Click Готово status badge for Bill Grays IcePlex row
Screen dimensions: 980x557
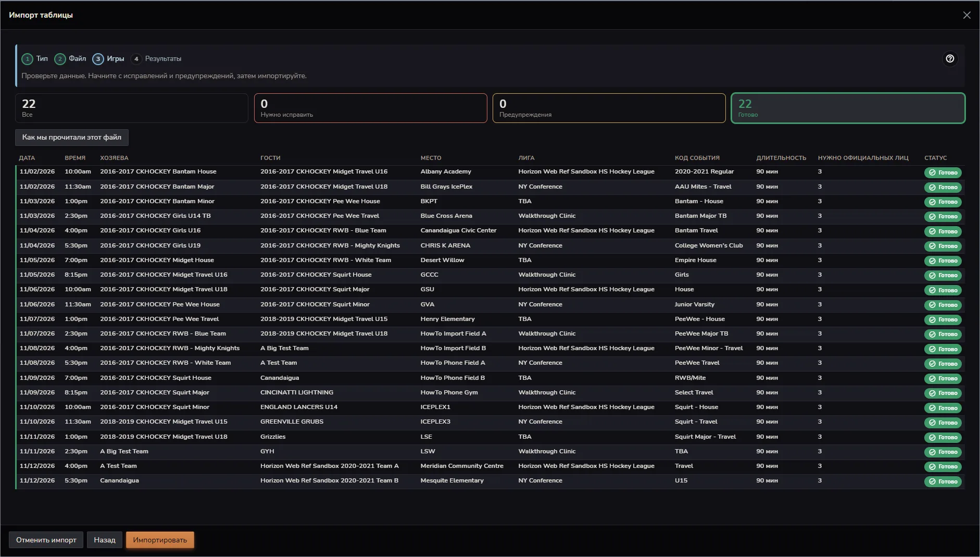[x=943, y=187]
